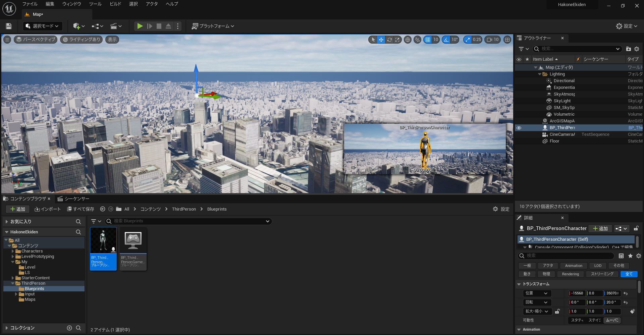Reset the 回転 rotation value to default
The image size is (644, 335).
[626, 302]
